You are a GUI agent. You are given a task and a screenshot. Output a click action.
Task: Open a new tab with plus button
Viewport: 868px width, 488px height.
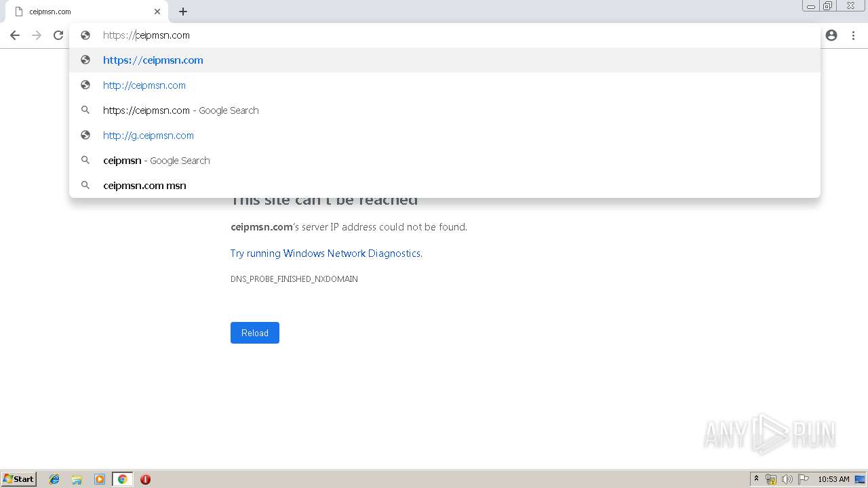(x=183, y=12)
